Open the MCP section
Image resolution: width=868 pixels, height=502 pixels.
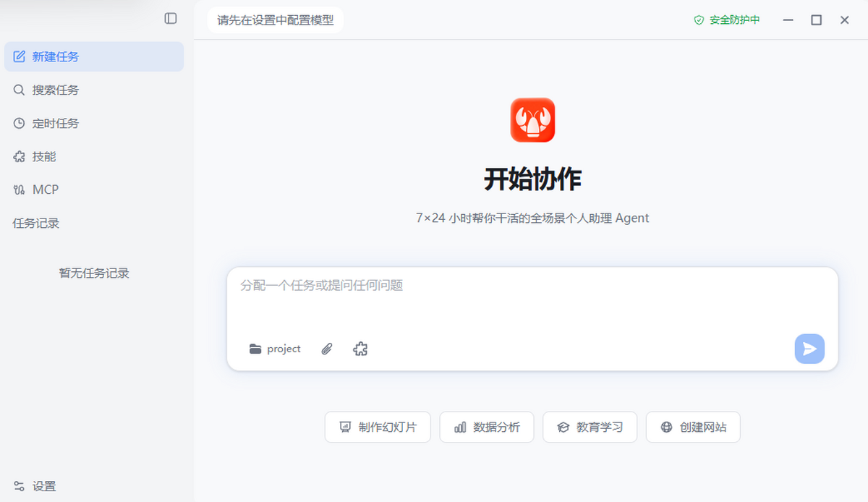click(x=94, y=190)
